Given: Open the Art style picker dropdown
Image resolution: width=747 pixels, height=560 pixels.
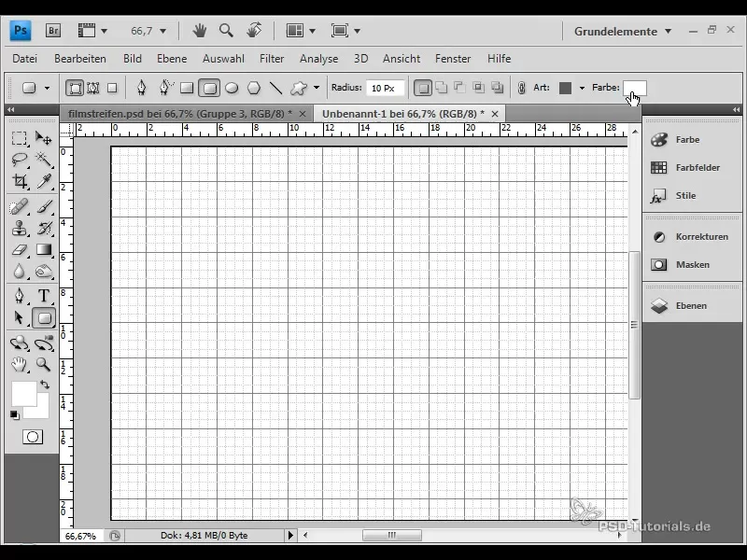Looking at the screenshot, I should (582, 88).
